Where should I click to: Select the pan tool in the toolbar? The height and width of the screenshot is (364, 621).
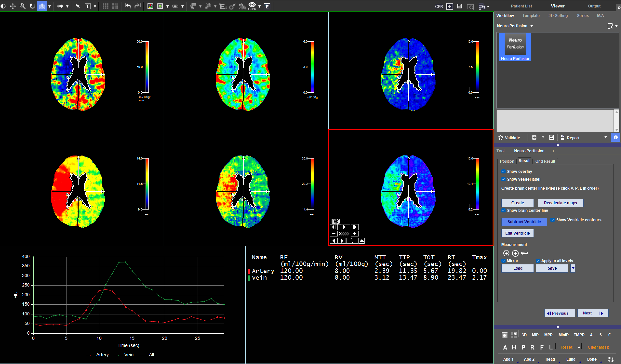click(x=13, y=6)
